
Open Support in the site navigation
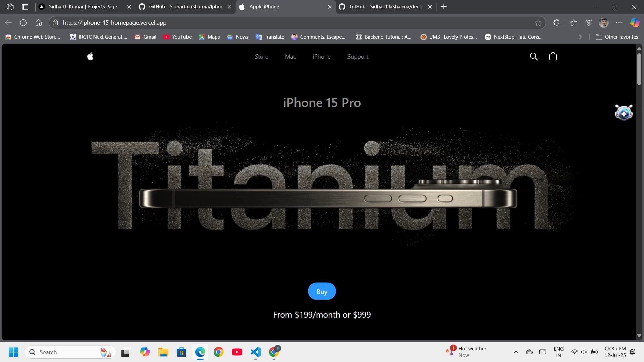358,57
